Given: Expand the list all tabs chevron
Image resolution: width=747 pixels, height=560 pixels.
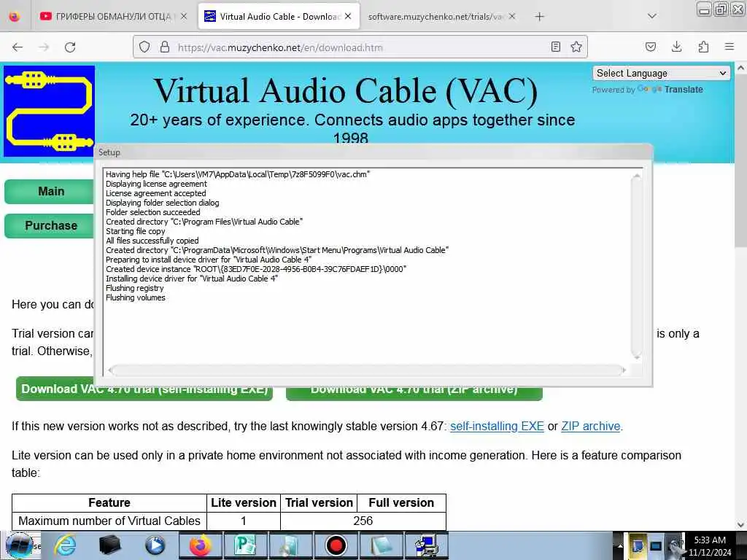Looking at the screenshot, I should click(x=652, y=16).
